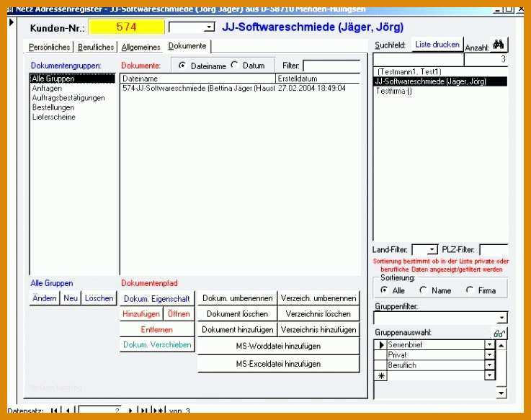This screenshot has width=531, height=420.
Task: Click Dokum. umbenennen button
Action: pos(237,298)
